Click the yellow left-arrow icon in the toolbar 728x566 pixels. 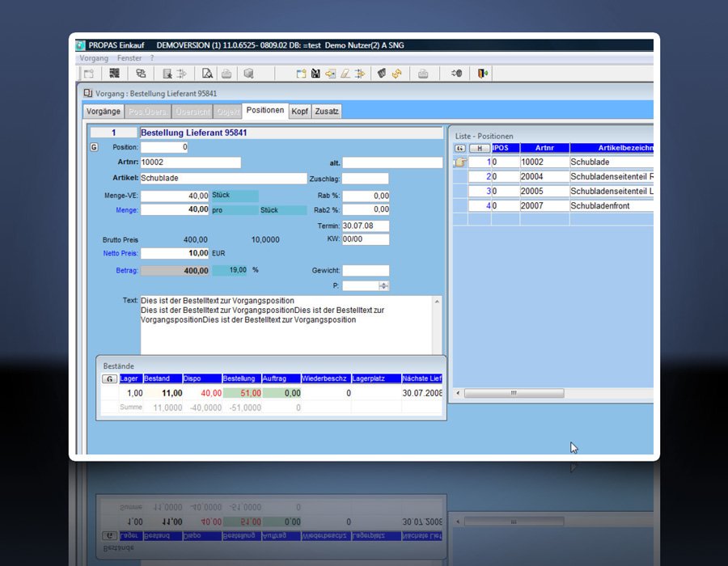coord(330,74)
